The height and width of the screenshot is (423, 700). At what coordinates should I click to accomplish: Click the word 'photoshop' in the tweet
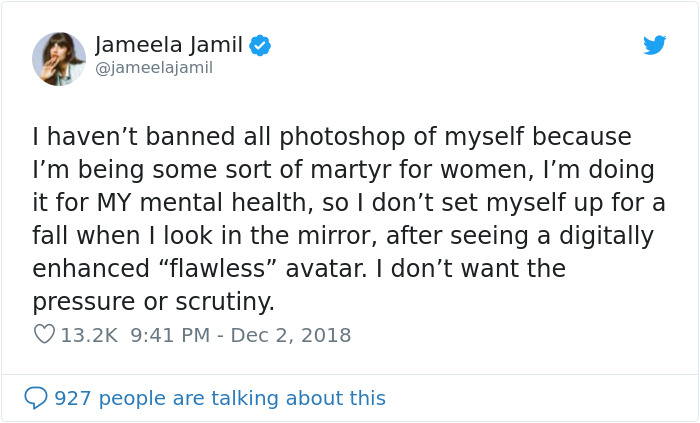coord(302,136)
